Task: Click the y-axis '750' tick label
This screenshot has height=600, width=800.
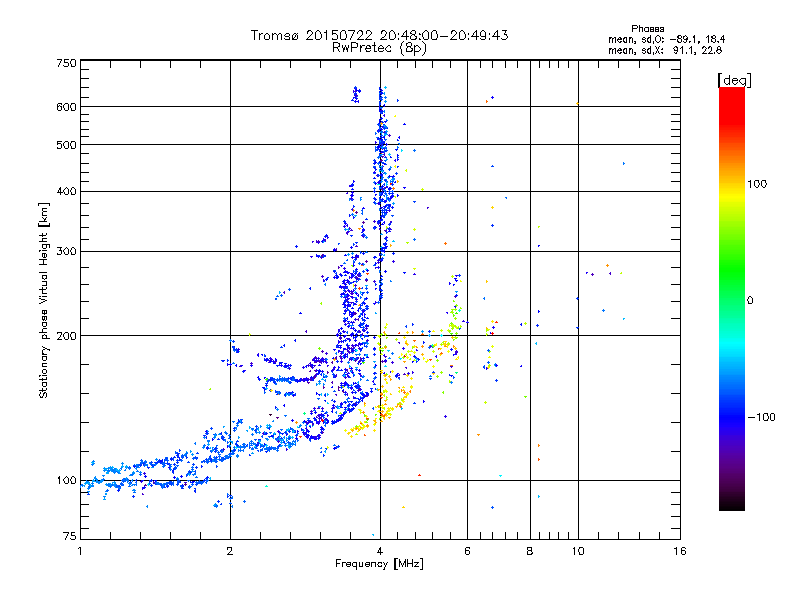Action: point(66,63)
